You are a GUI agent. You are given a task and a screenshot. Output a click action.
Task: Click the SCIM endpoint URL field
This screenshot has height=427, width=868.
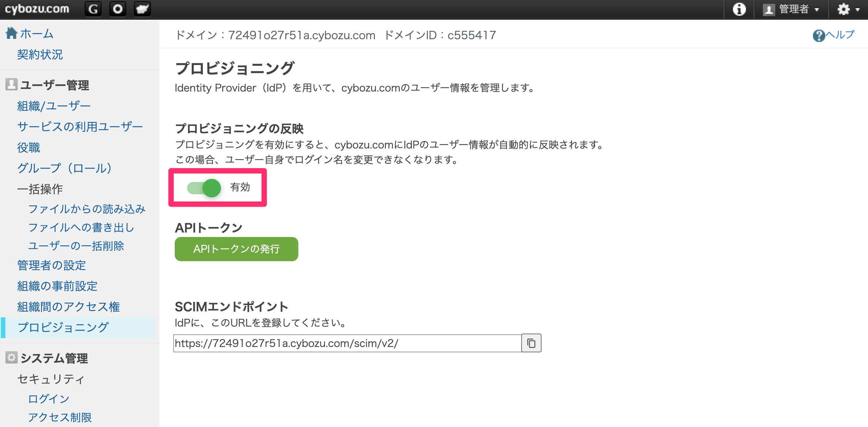click(347, 343)
